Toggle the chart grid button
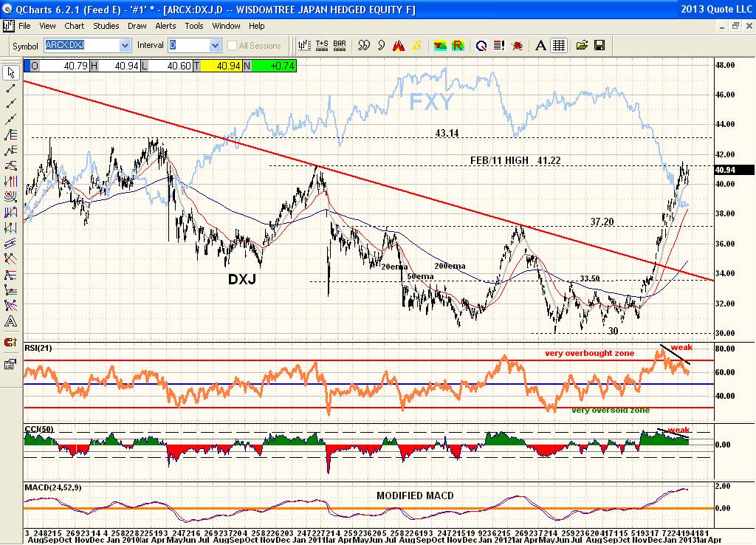Screen dimensions: 756x545 [559, 46]
